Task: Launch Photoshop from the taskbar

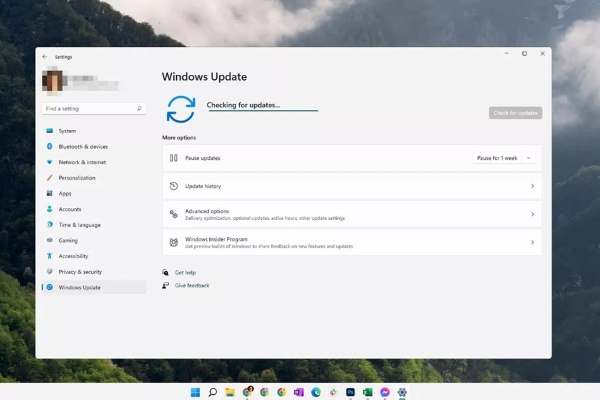Action: coord(350,392)
